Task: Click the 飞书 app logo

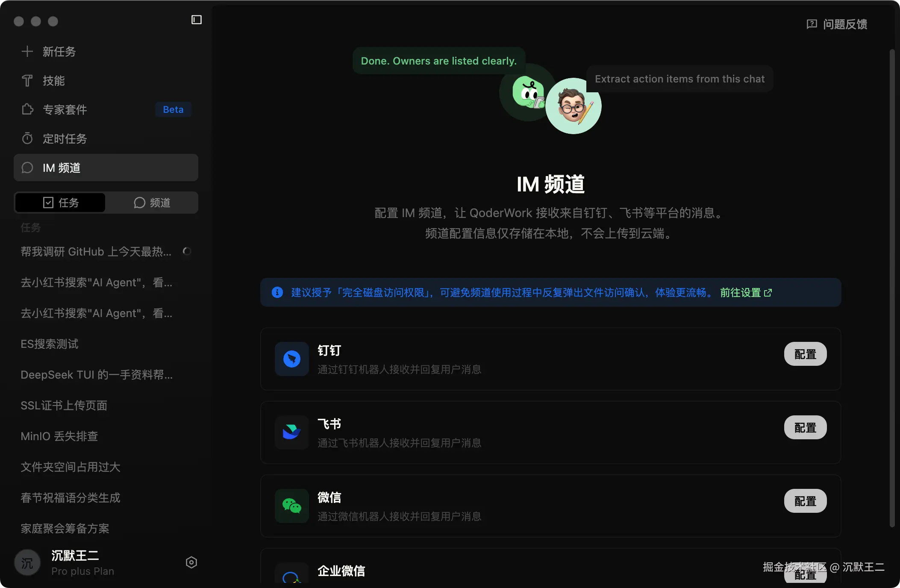Action: pos(292,432)
